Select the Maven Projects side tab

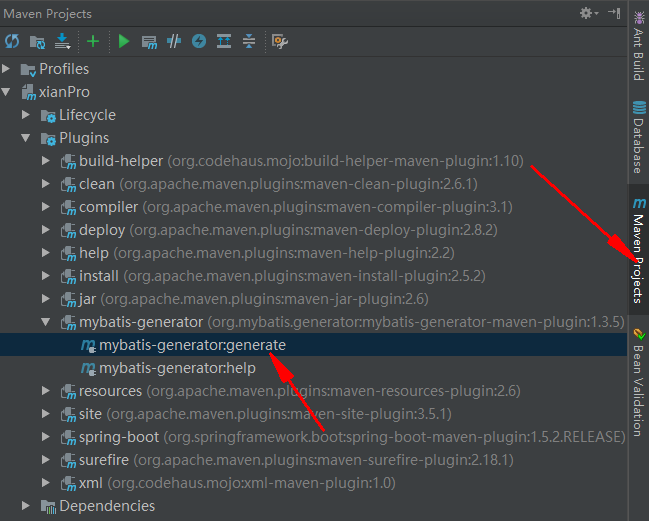(x=639, y=251)
